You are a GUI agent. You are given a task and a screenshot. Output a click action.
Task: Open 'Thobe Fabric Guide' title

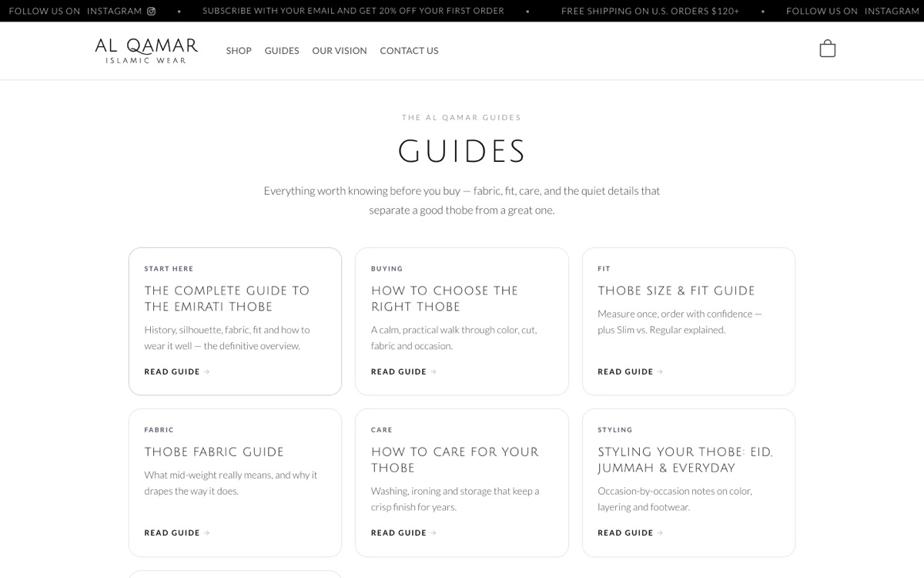214,452
